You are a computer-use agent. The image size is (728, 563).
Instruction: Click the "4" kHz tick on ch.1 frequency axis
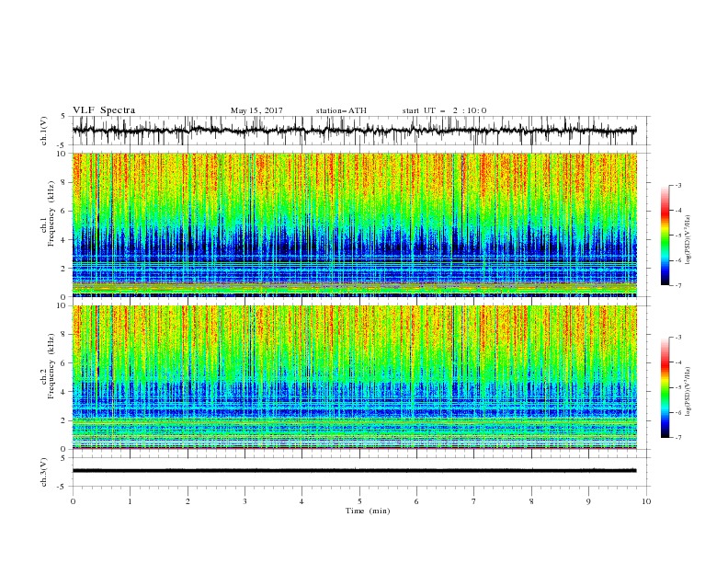pos(64,240)
